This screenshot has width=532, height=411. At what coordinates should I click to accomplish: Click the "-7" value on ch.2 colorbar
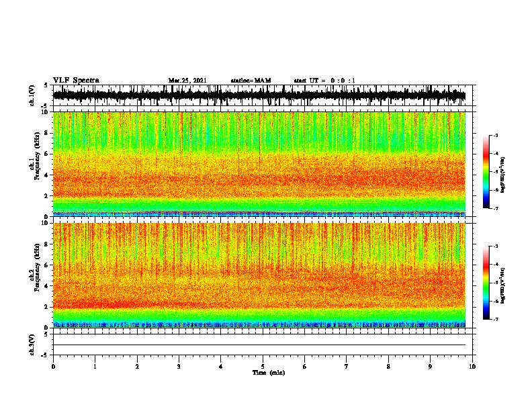(495, 320)
